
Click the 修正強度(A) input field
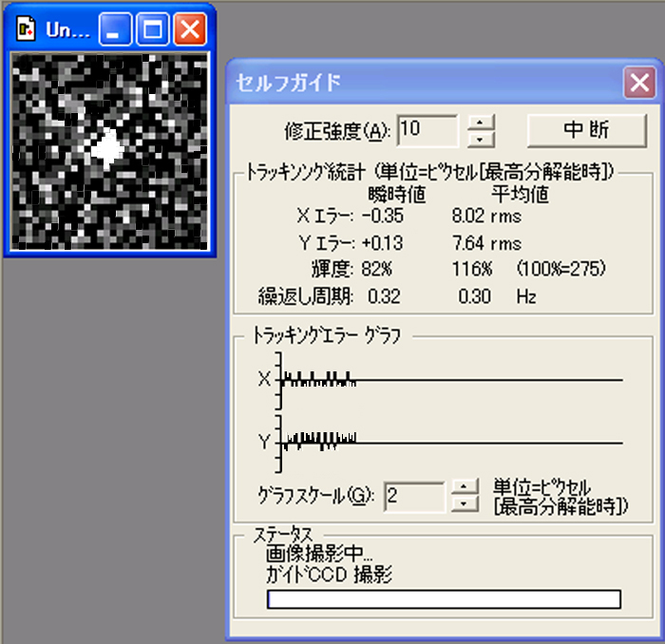tap(427, 130)
